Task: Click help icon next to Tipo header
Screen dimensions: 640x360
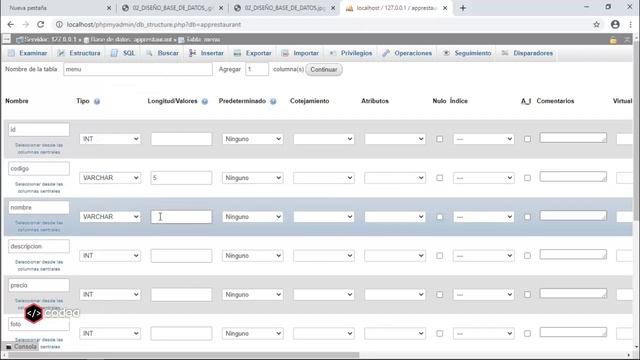Action: point(97,101)
